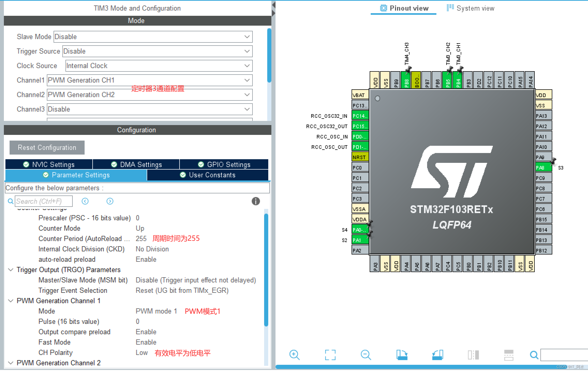Image resolution: width=588 pixels, height=371 pixels.
Task: Click Master/Slave Mode Disable value
Action: 196,280
